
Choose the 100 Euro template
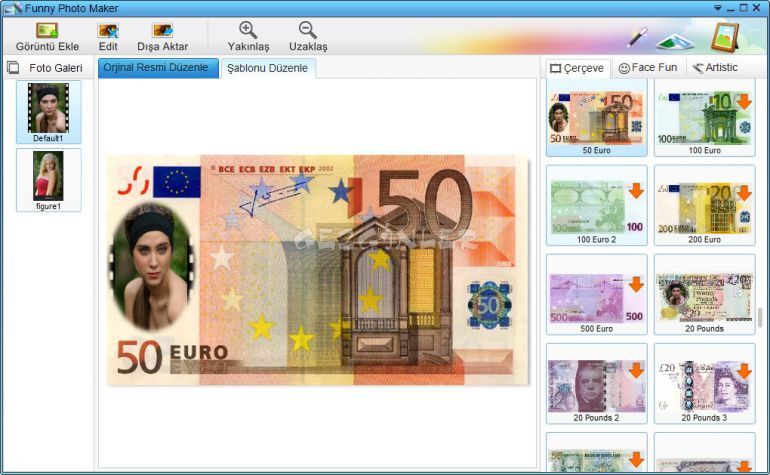pyautogui.click(x=705, y=119)
